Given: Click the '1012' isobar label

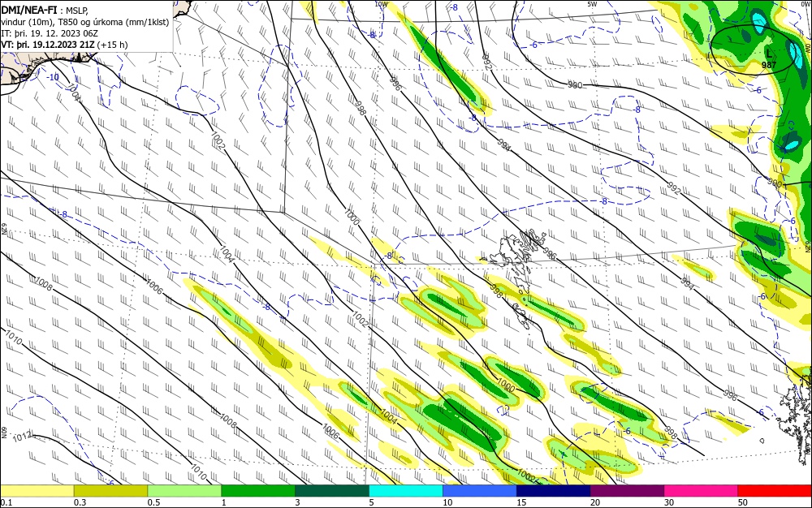Looking at the screenshot, I should [x=22, y=437].
